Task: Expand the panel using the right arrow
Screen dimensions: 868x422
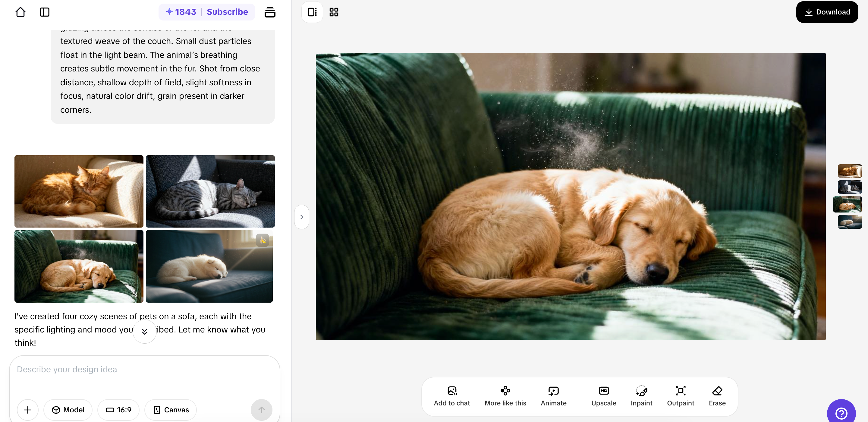Action: [302, 217]
